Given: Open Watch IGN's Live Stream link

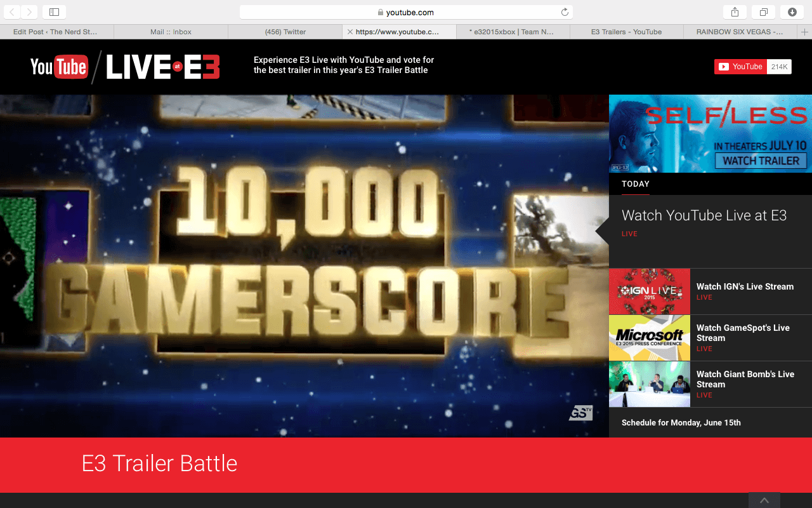Looking at the screenshot, I should pyautogui.click(x=745, y=286).
